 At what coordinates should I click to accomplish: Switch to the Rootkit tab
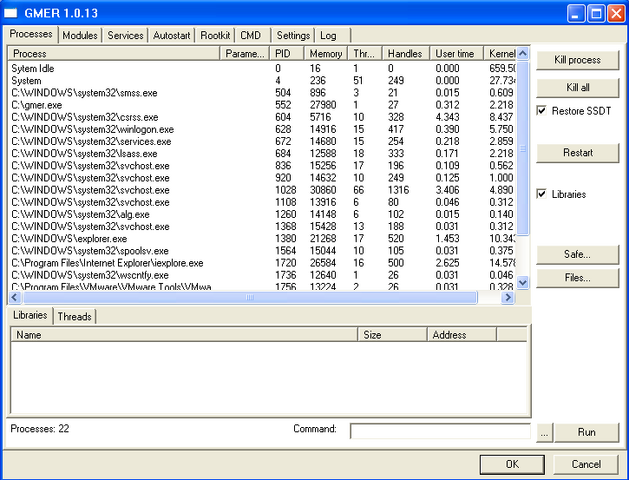215,36
